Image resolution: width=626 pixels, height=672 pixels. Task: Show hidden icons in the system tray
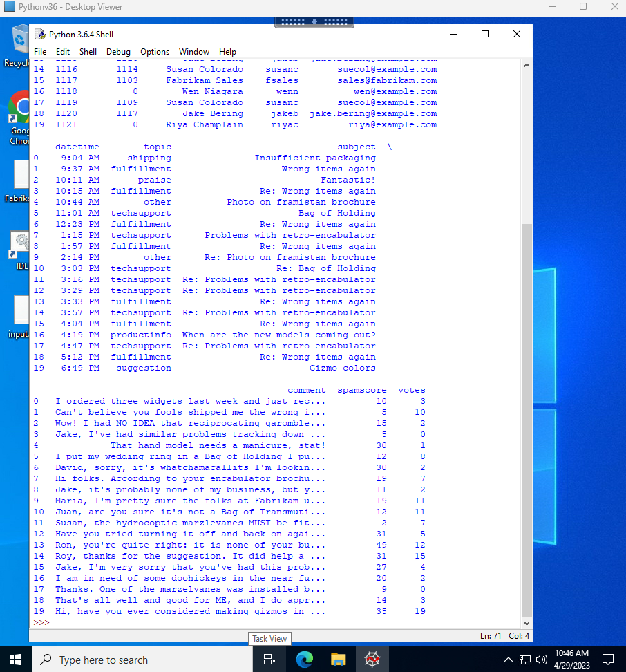coord(508,658)
